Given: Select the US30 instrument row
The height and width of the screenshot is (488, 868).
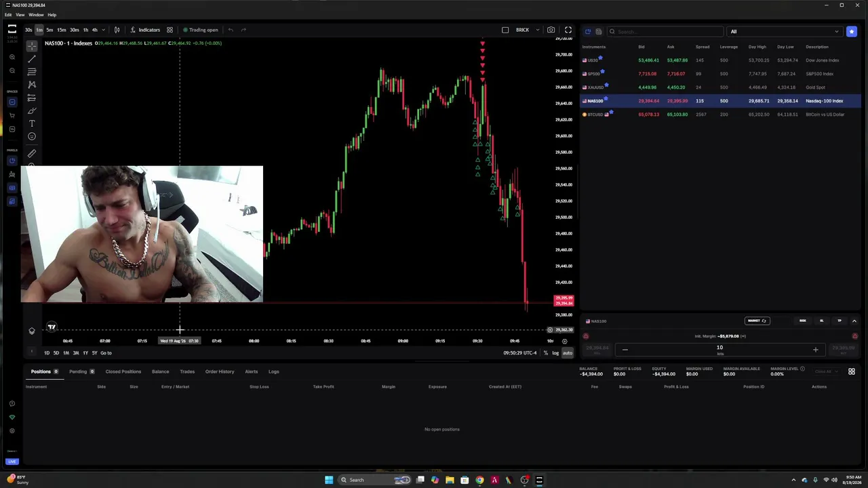Looking at the screenshot, I should click(x=720, y=60).
